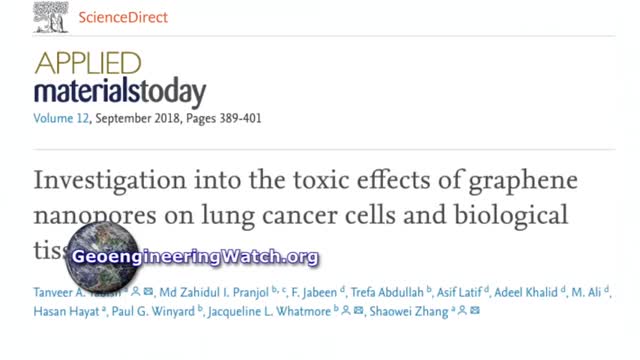Open author Md Zahidul I. Pranjol
The width and height of the screenshot is (640, 360).
coord(214,292)
